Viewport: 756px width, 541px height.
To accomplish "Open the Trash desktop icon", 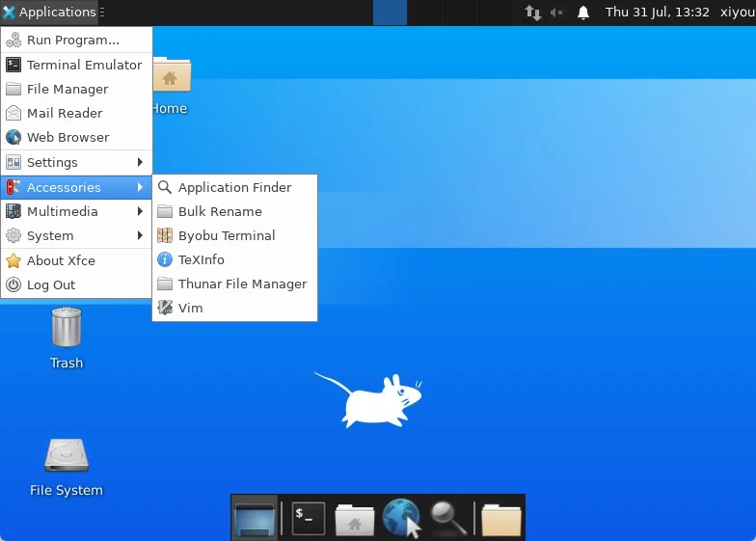I will point(67,338).
